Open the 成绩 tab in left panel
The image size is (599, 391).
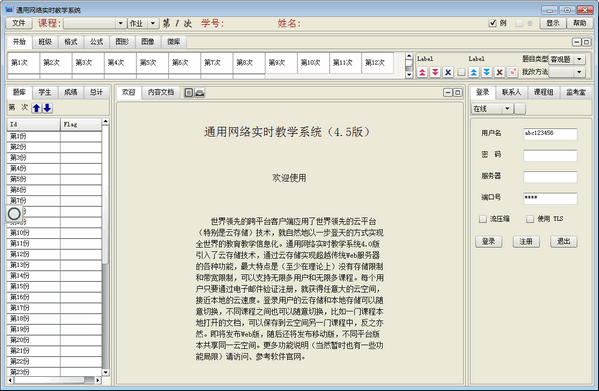click(x=70, y=92)
